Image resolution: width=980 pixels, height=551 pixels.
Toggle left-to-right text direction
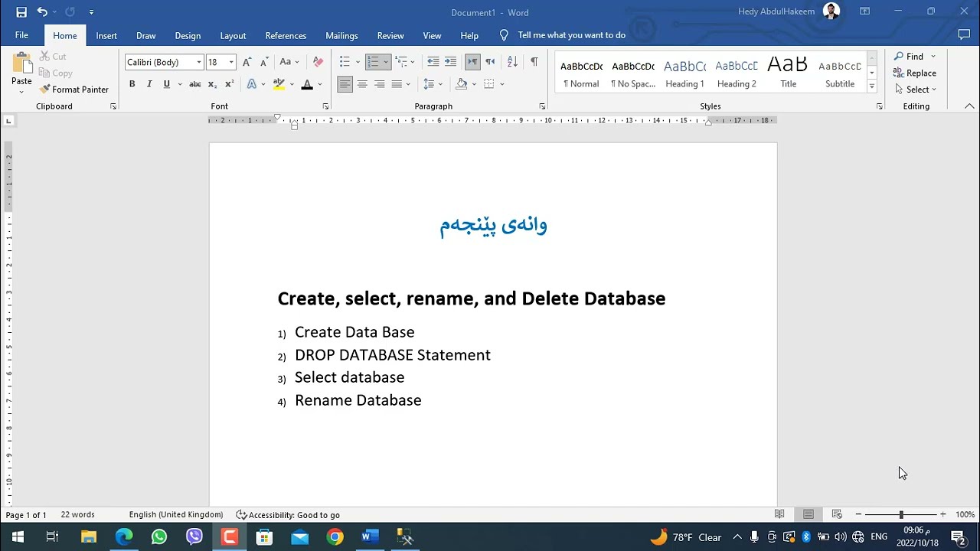tap(472, 62)
